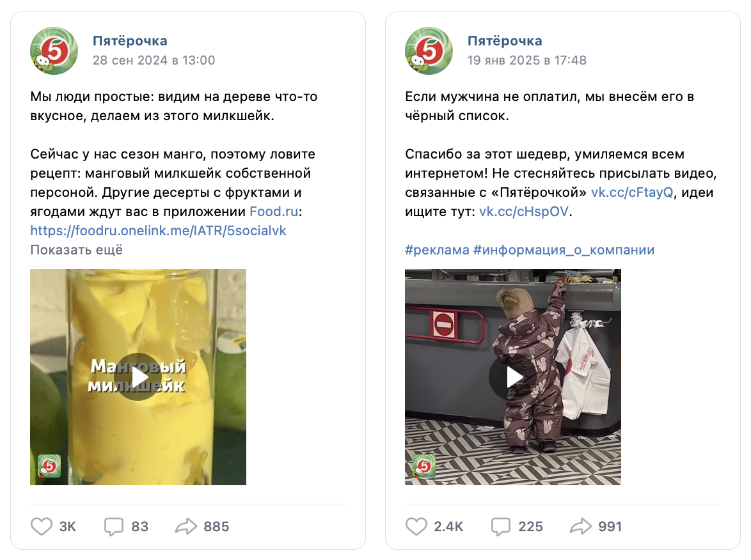Viewport: 751px width, 560px height.
Task: Play the checkout toddler video
Action: (512, 377)
